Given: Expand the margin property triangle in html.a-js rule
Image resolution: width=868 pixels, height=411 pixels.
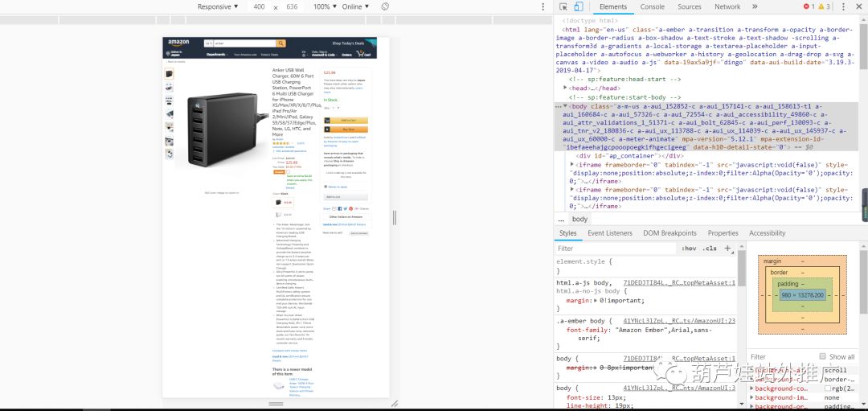Looking at the screenshot, I should click(595, 300).
